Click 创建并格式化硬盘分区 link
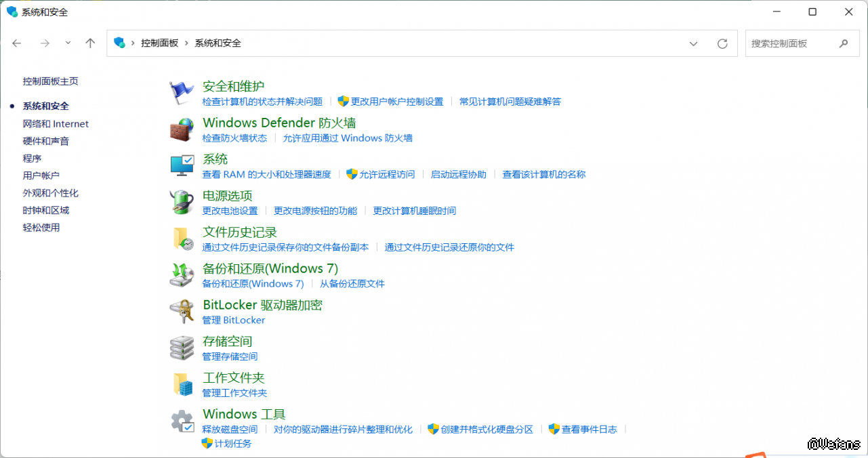The width and height of the screenshot is (868, 458). click(x=487, y=430)
